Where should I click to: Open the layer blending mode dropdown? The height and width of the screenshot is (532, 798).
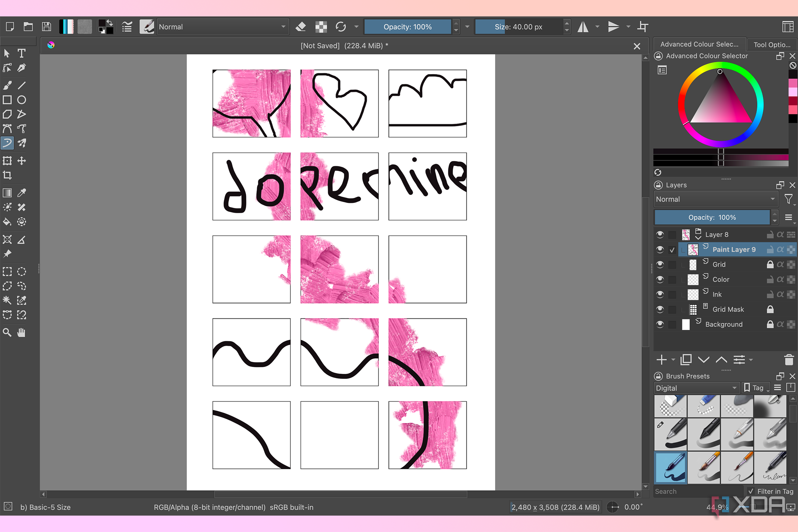pos(716,199)
